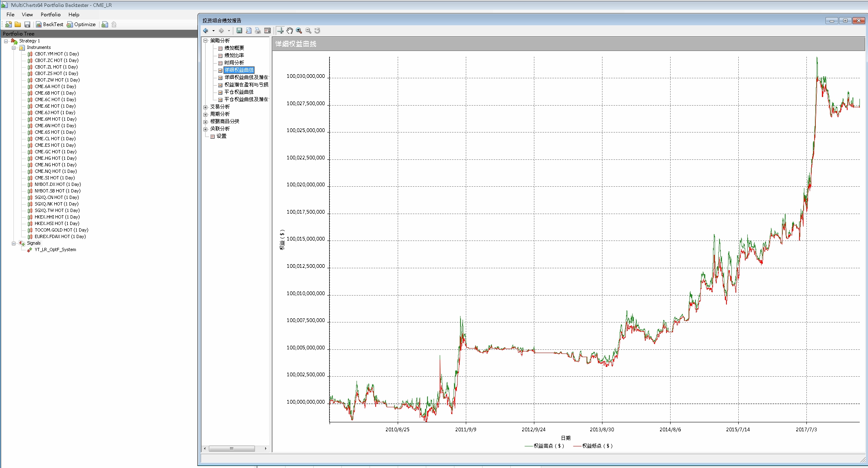Open the performance report chart icon
The height and width of the screenshot is (468, 868).
pyautogui.click(x=105, y=24)
